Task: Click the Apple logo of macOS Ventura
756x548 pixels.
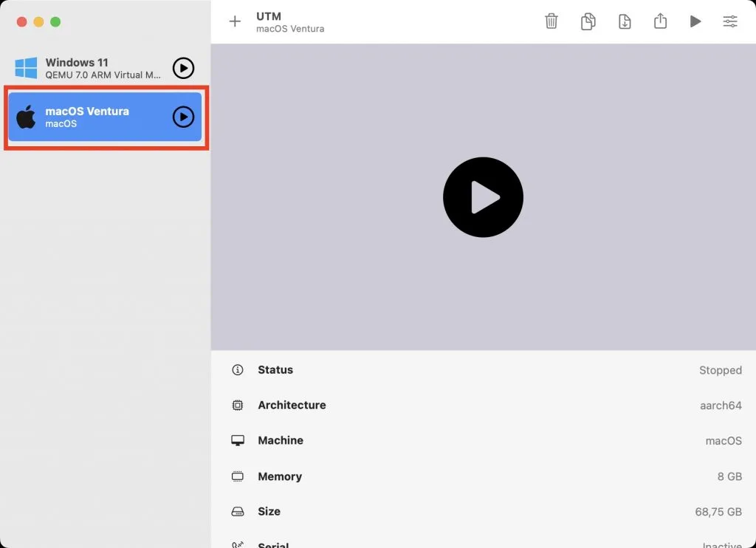Action: 26,117
